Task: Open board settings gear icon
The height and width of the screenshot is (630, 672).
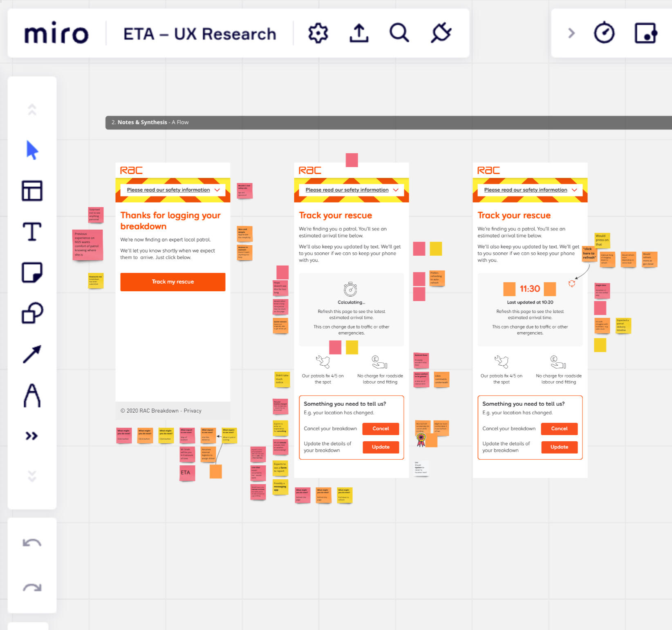Action: [318, 33]
